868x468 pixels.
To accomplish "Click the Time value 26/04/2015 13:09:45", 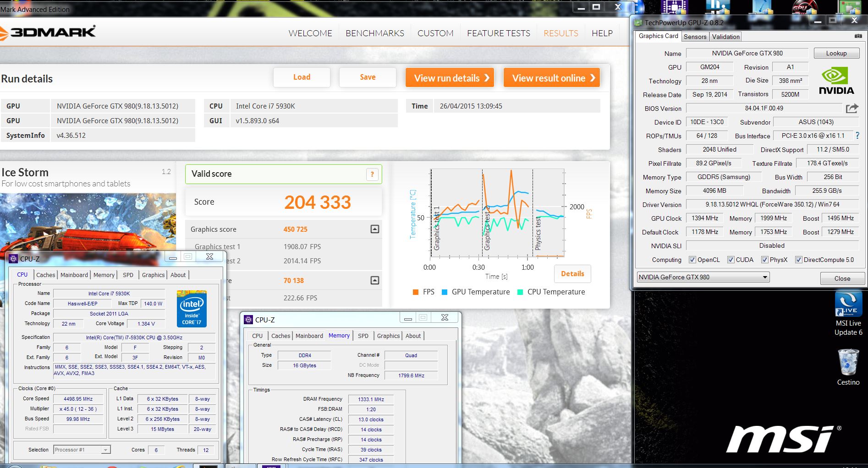I will click(x=471, y=106).
